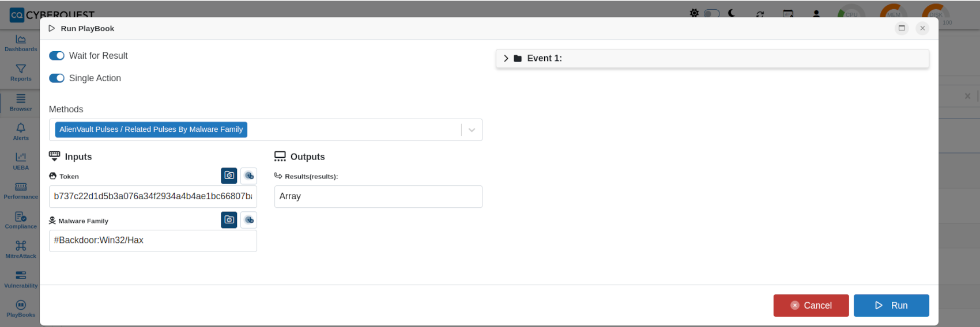980x327 pixels.
Task: Go to the Alerts bell icon
Action: point(21,128)
